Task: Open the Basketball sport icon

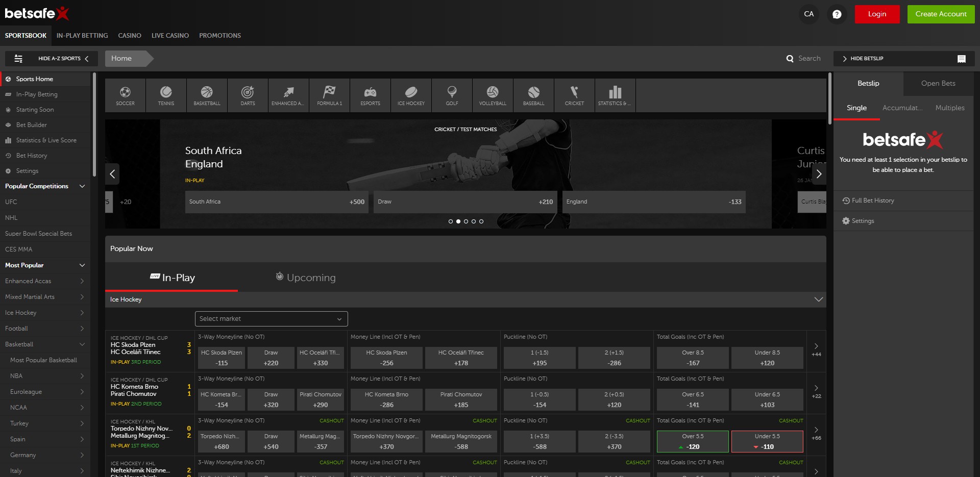Action: pyautogui.click(x=207, y=95)
